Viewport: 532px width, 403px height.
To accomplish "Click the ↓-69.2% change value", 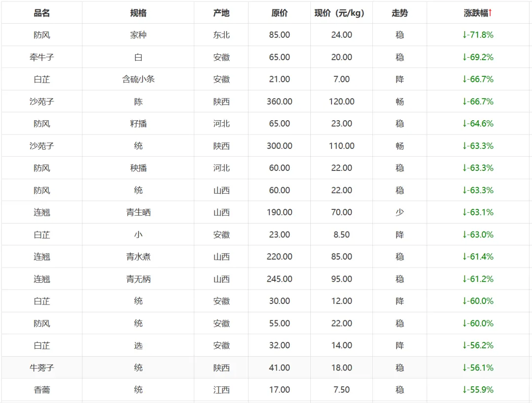I will click(478, 57).
